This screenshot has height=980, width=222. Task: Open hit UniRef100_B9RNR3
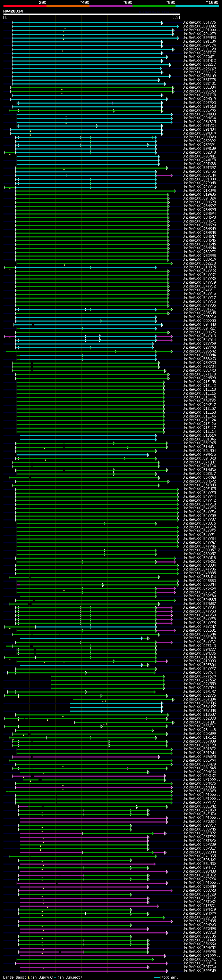(199, 38)
